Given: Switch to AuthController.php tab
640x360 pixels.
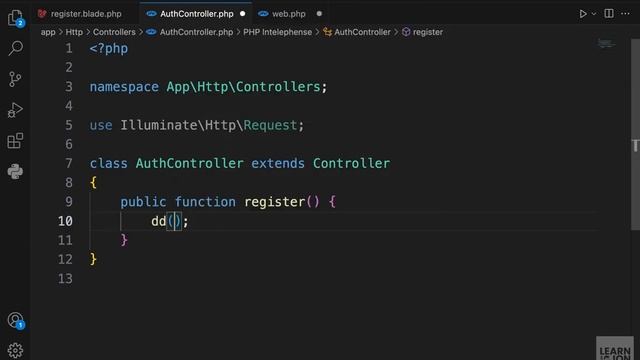Looking at the screenshot, I should point(196,14).
